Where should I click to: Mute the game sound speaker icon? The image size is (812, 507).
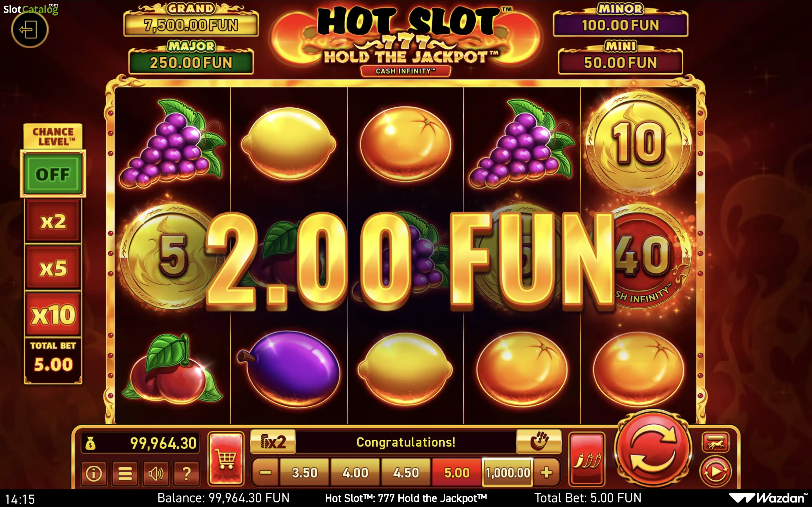156,473
